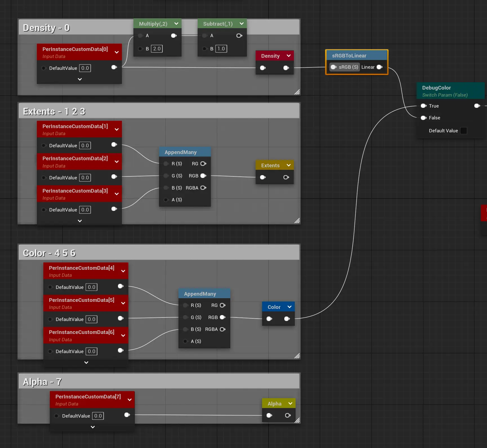
Task: Click the sRGBToLinear Linear output pin
Action: pos(379,67)
